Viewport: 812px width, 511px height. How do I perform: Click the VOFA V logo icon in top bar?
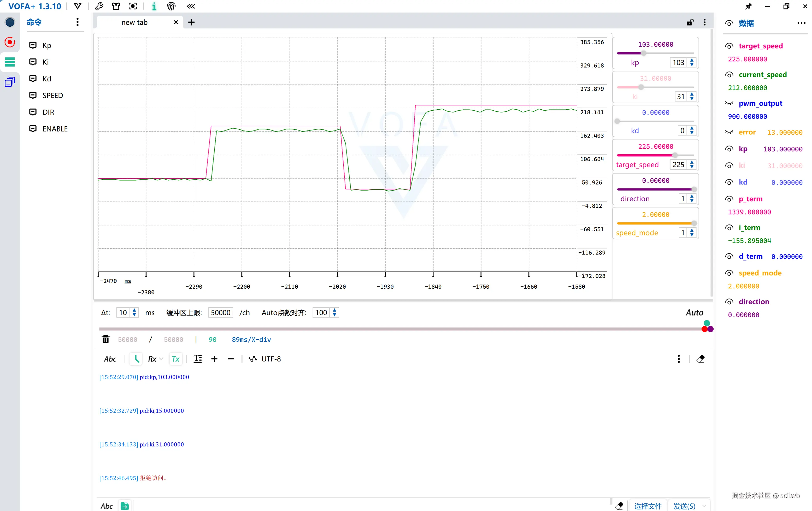click(x=77, y=6)
